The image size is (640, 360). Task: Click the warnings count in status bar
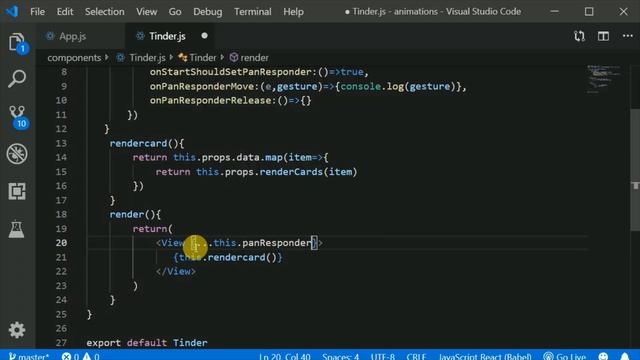point(91,356)
